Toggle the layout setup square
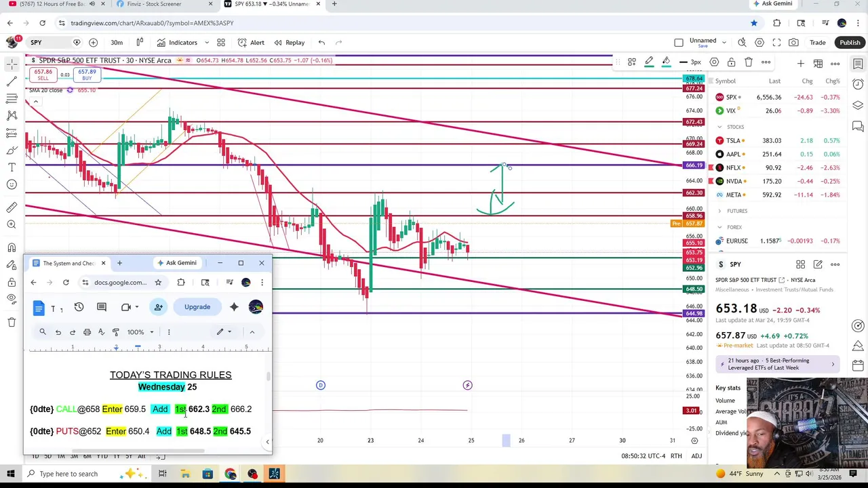Viewport: 868px width, 488px height. [679, 43]
